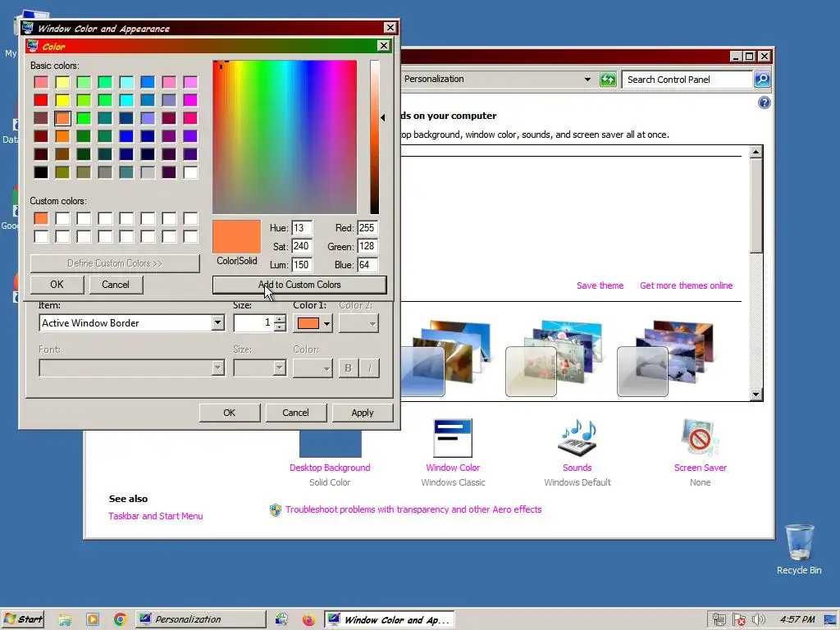This screenshot has width=840, height=630.
Task: Click in the color spectrum picker area
Action: [x=285, y=137]
